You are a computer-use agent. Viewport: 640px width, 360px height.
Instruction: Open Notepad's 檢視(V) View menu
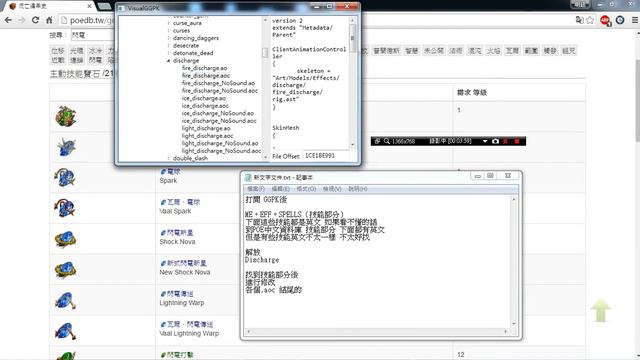[x=332, y=189]
